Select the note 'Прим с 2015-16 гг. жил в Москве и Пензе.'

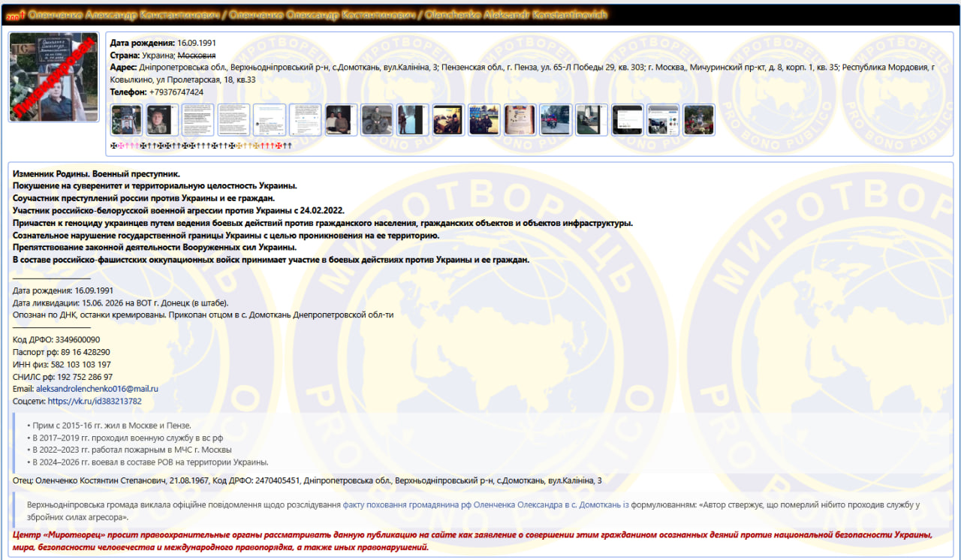coord(109,426)
